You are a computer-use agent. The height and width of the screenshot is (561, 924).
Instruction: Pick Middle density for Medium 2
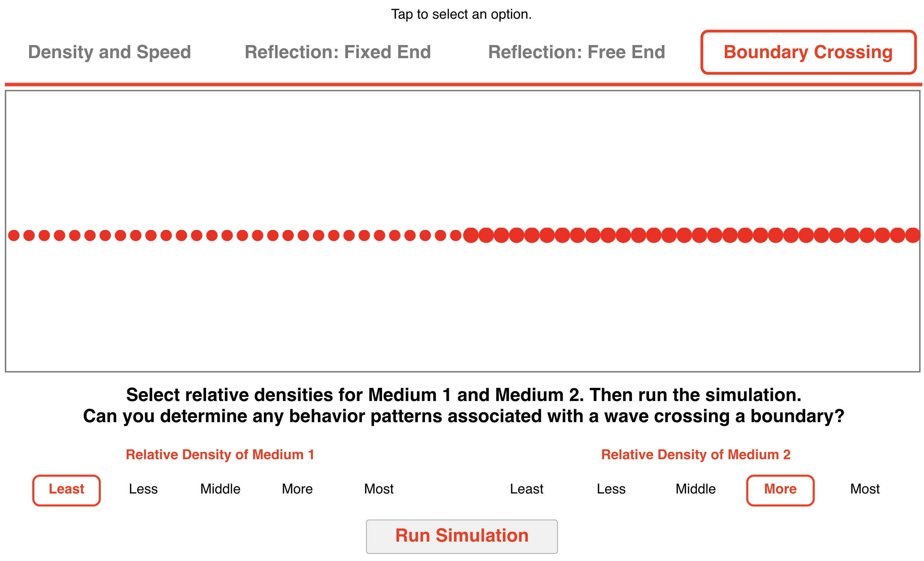[x=695, y=489]
